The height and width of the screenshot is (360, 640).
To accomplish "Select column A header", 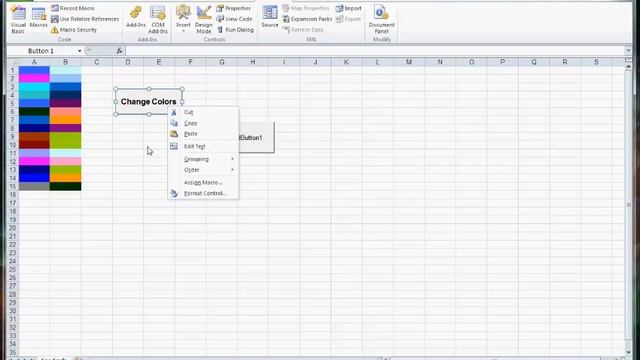I will pos(34,62).
